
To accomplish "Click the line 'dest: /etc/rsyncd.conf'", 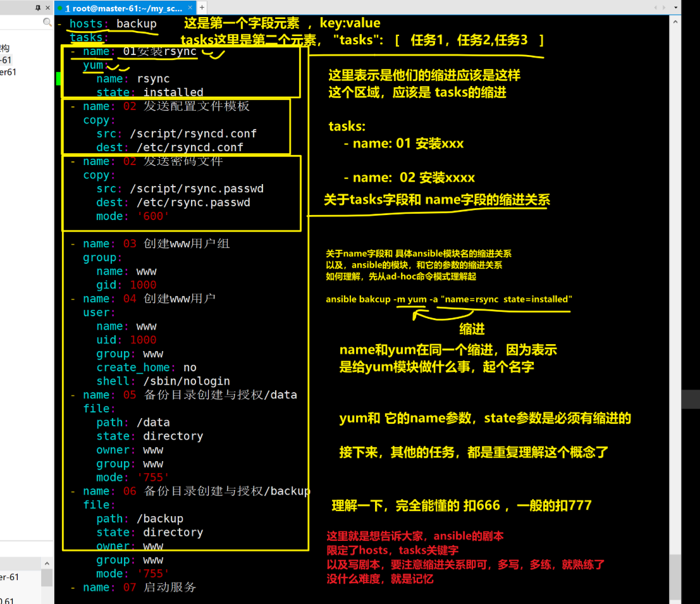I will tap(169, 147).
